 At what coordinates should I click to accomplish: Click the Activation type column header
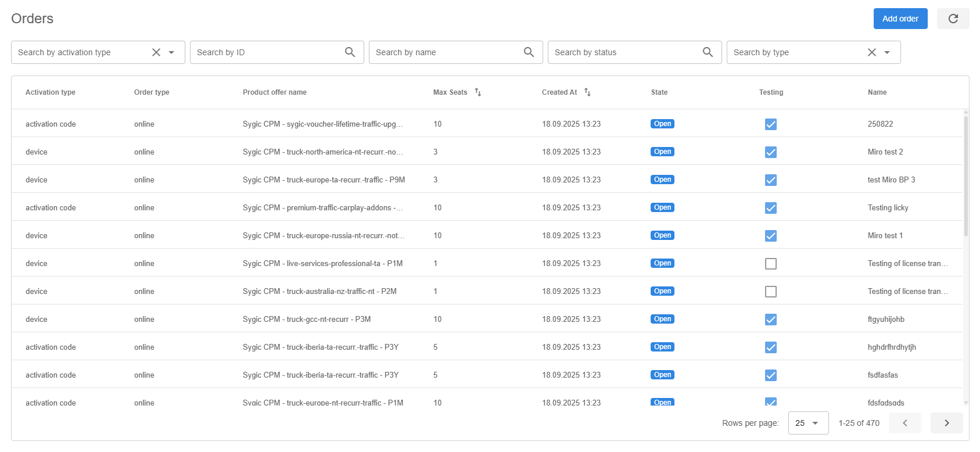click(51, 92)
